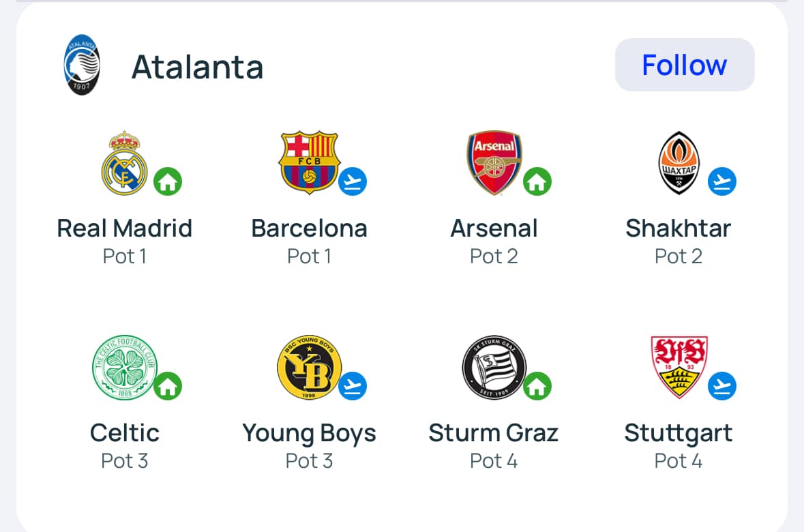The image size is (804, 532).
Task: Select the Barcelona club badge
Action: (309, 162)
